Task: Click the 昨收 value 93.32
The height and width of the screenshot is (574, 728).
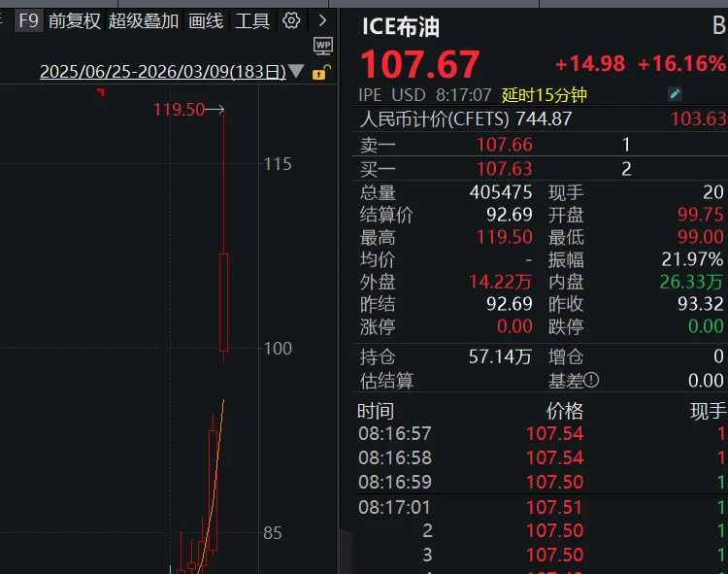Action: click(x=700, y=304)
